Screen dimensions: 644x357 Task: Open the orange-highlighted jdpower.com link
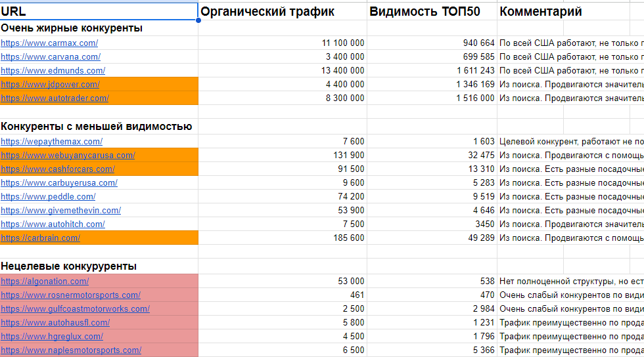pos(50,85)
